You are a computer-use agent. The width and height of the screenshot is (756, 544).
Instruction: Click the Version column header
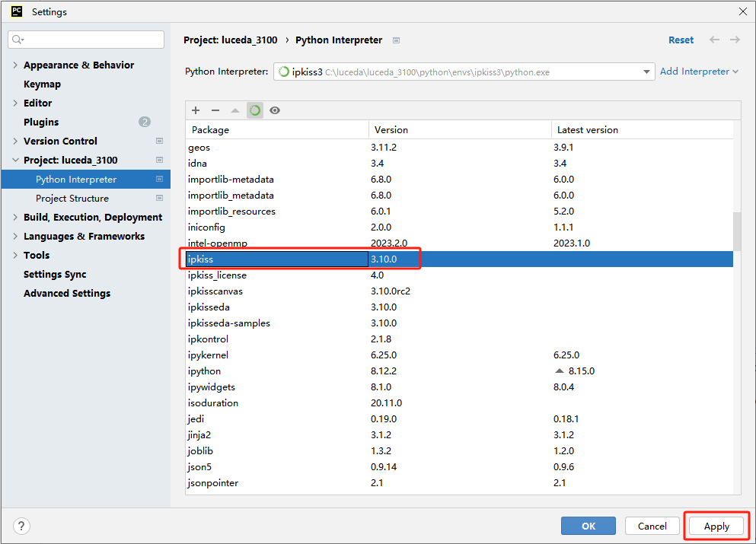[460, 129]
